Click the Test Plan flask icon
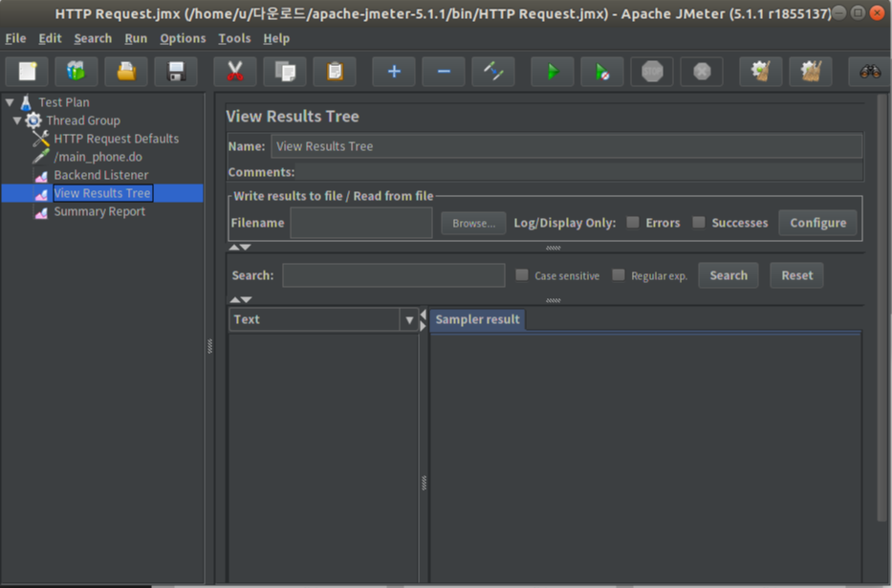 (26, 102)
